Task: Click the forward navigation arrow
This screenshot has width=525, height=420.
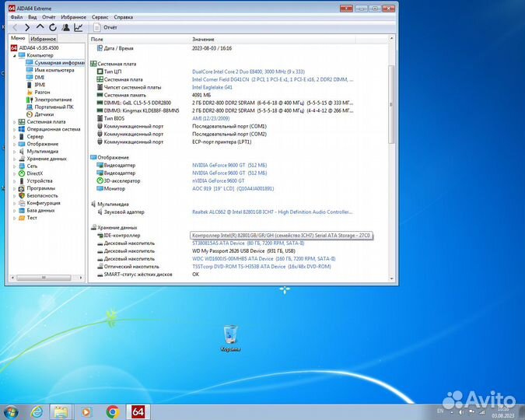Action: coord(27,27)
